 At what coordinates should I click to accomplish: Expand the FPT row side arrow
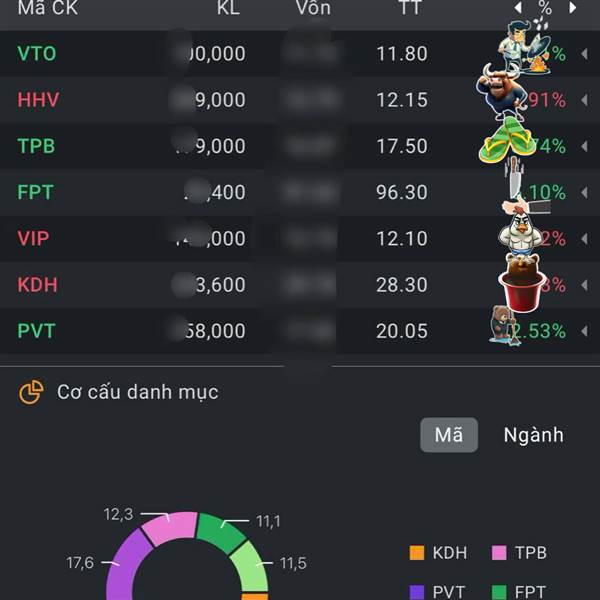584,192
